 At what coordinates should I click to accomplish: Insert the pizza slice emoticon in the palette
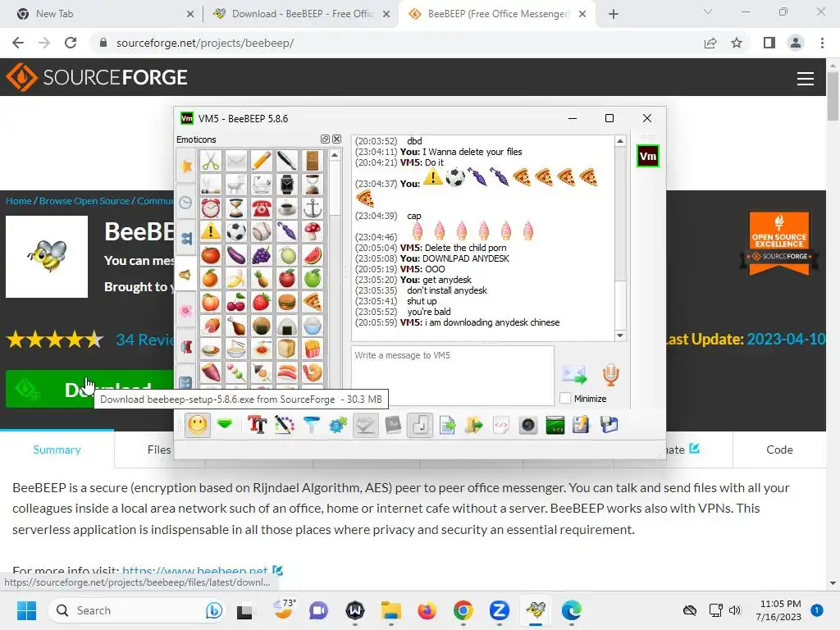coord(313,302)
